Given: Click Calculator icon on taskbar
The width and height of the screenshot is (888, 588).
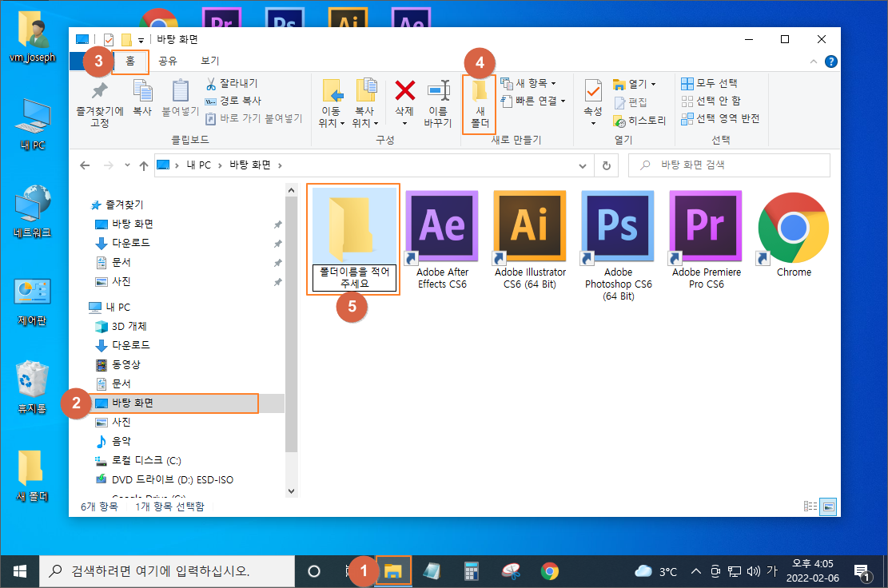Looking at the screenshot, I should coord(471,571).
